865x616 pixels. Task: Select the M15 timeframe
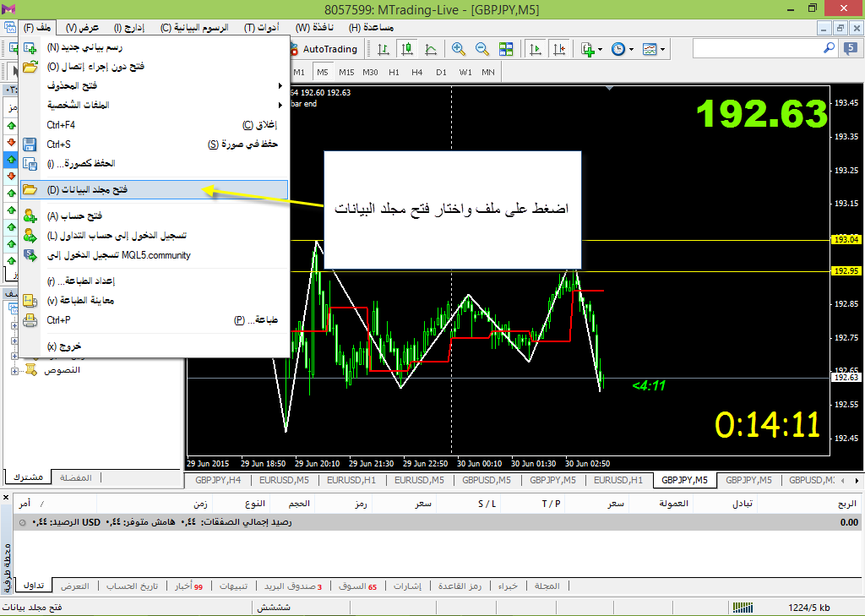pos(346,73)
